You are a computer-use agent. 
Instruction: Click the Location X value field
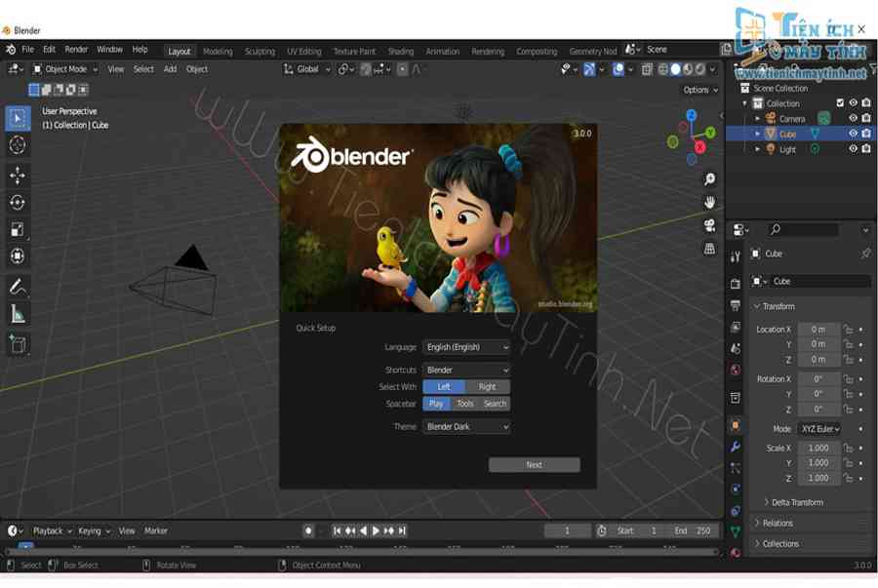click(x=818, y=330)
